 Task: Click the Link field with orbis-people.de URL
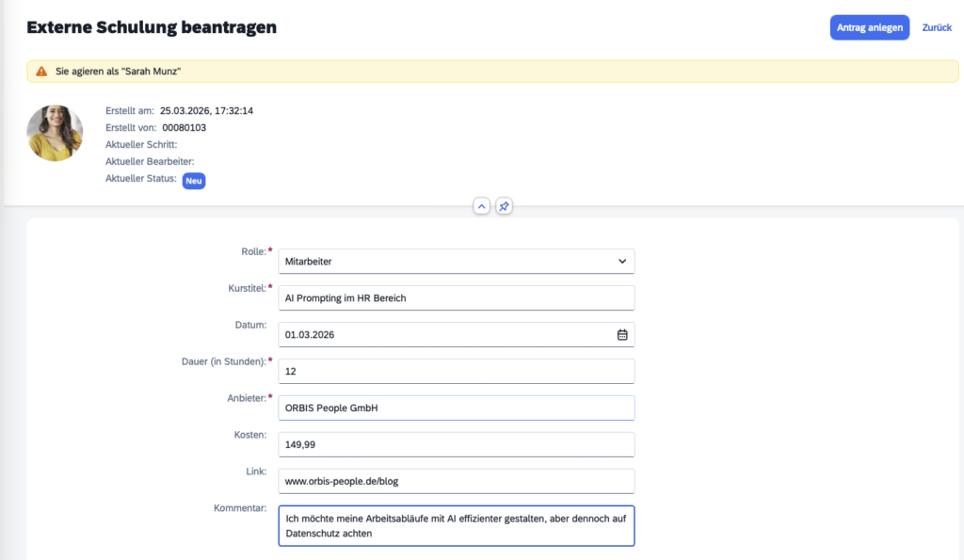456,481
